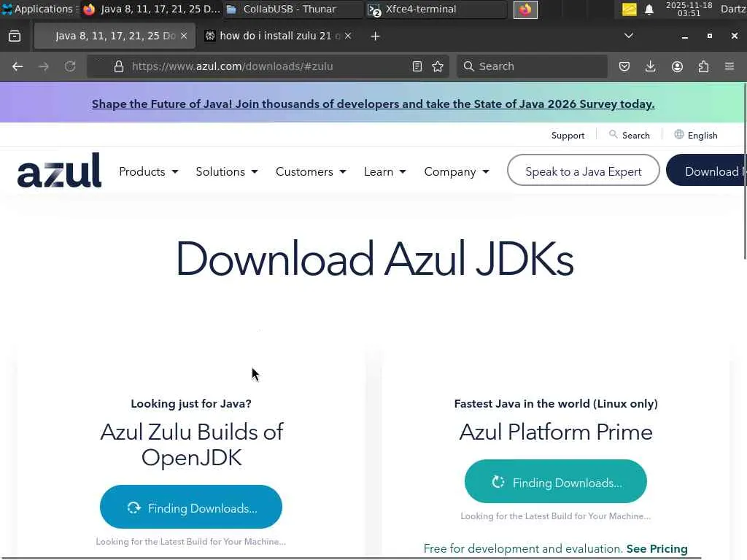Click the blue Finding Downloads button under Zulu
This screenshot has height=560, width=747.
coord(191,507)
